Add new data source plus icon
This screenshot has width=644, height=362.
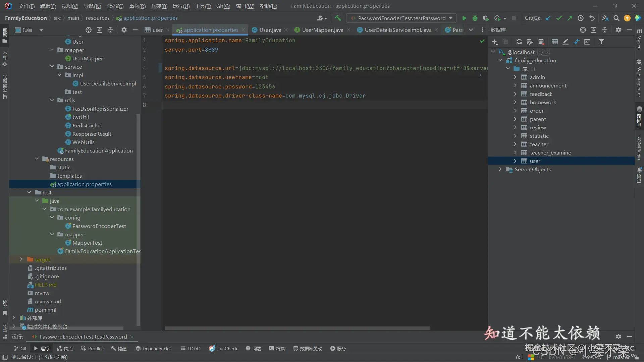pos(495,42)
